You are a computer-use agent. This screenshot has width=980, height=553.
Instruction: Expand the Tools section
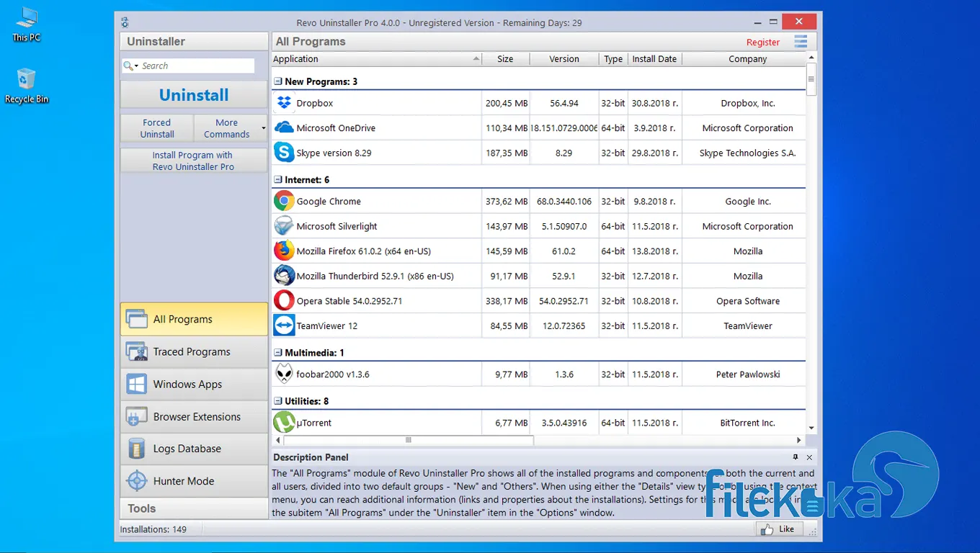(x=194, y=508)
